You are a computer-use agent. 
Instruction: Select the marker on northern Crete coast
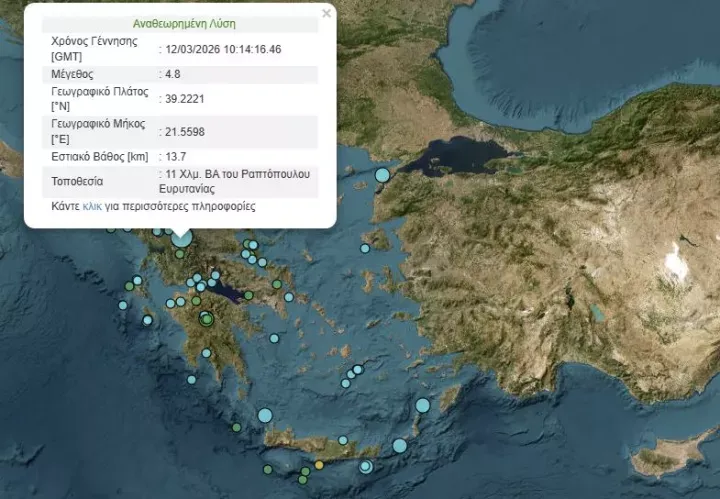click(x=343, y=440)
